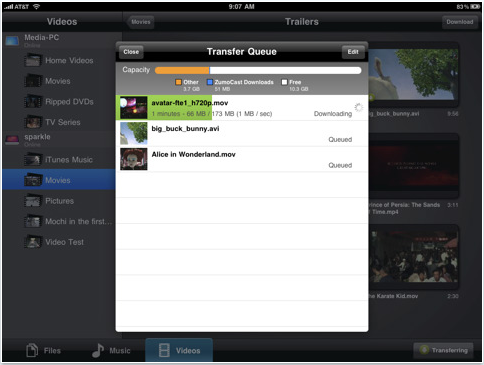Open the big buck bunny trailer thumbnail
This screenshot has height=365, width=484.
tap(413, 74)
